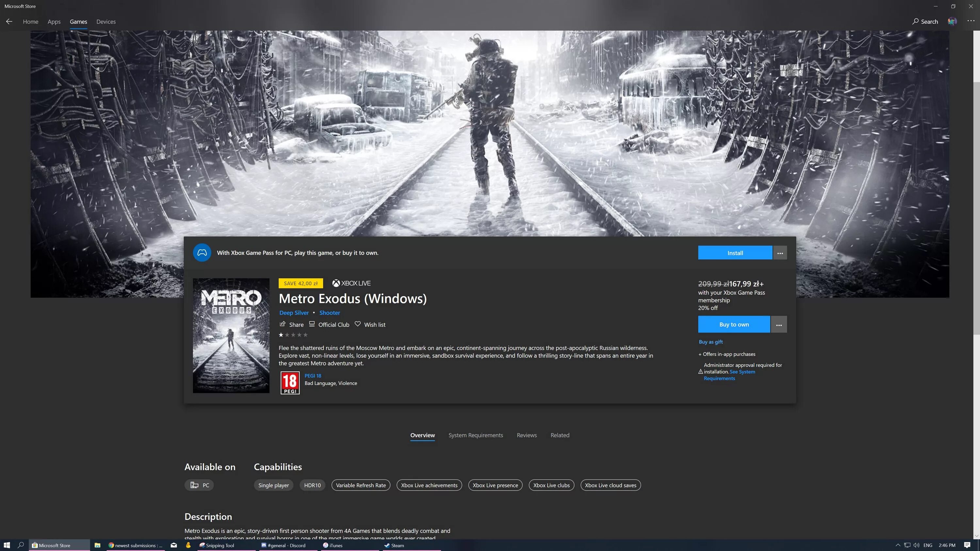Click the back arrow icon
980x551 pixels.
click(x=9, y=22)
